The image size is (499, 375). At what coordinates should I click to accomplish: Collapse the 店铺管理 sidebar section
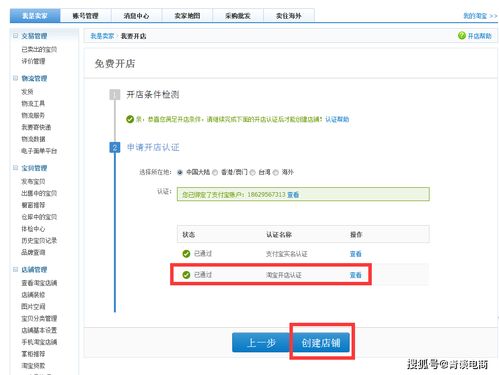15,269
